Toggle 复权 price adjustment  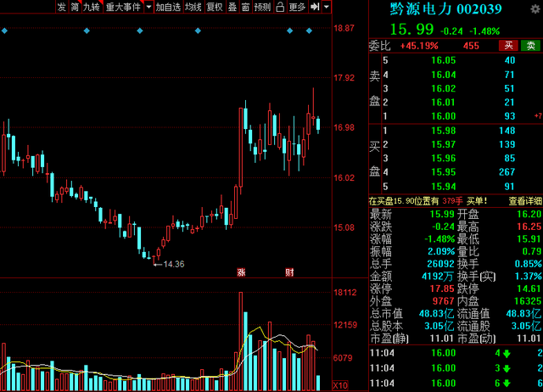[x=214, y=7]
